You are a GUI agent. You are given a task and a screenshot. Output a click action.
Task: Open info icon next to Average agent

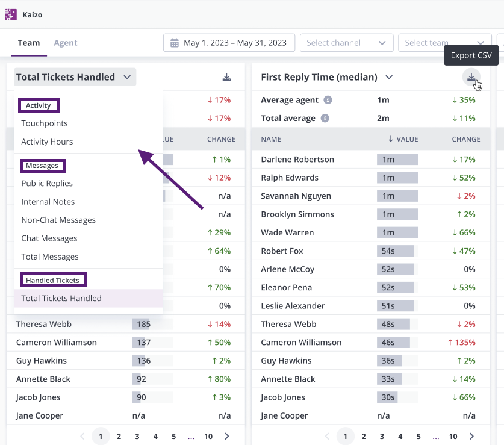[x=328, y=100]
